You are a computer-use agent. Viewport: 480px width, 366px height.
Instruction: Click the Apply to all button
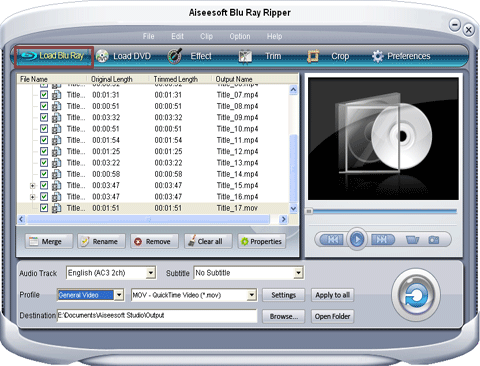332,295
